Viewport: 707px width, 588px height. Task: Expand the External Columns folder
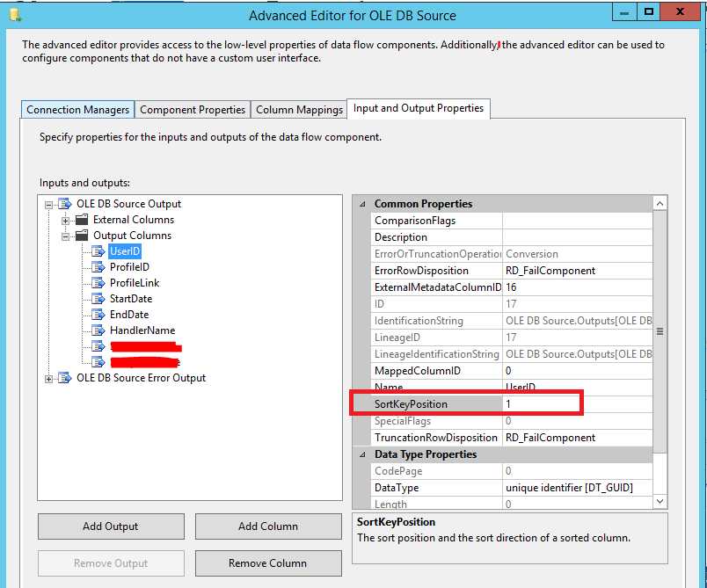point(65,221)
